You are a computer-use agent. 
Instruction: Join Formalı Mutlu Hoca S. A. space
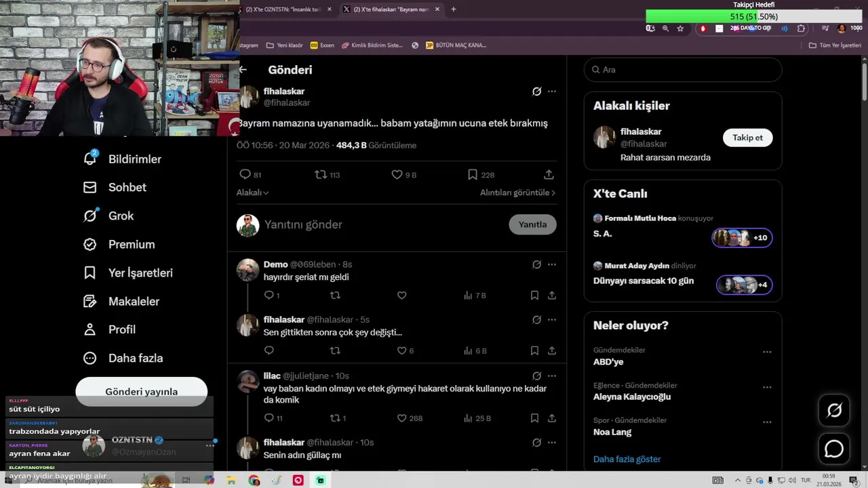[742, 238]
